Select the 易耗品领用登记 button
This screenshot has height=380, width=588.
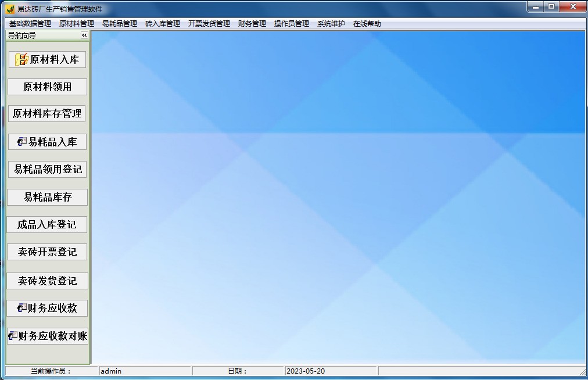coord(47,170)
